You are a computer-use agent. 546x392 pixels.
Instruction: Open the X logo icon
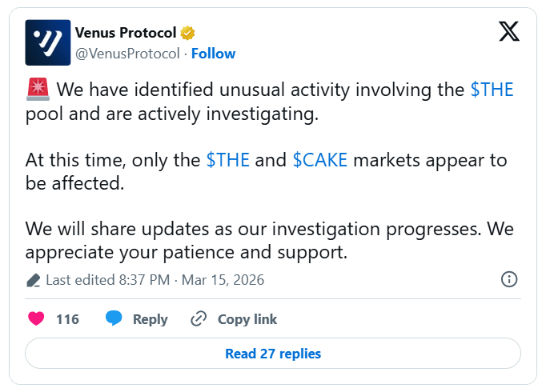coord(508,31)
